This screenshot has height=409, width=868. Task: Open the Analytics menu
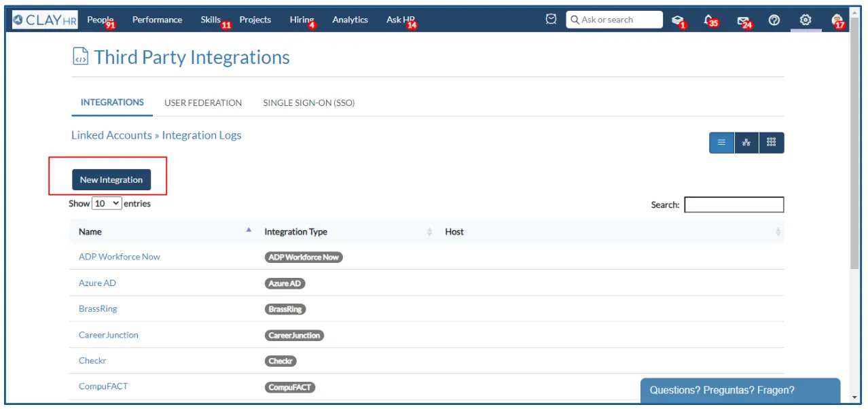(350, 20)
